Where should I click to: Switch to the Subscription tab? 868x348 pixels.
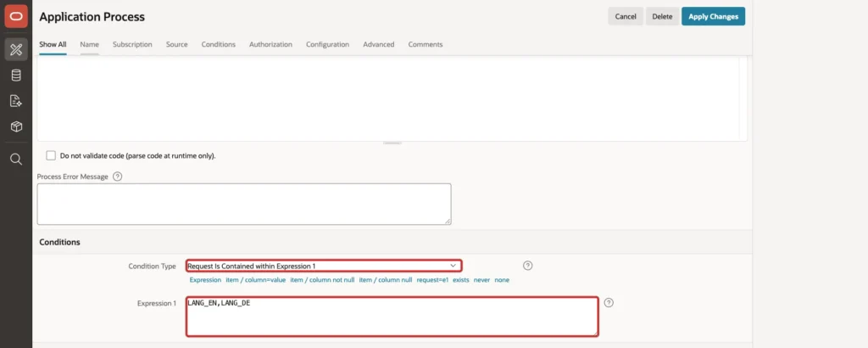pyautogui.click(x=132, y=44)
